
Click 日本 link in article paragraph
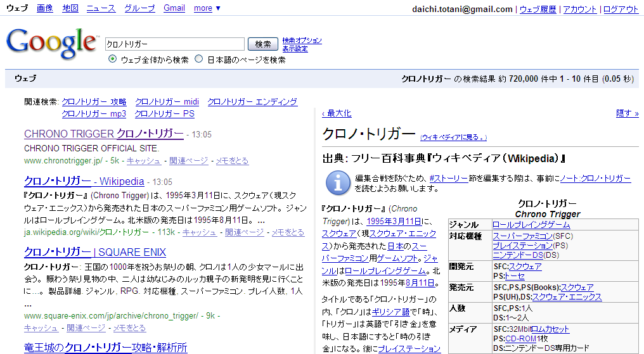[395, 246]
